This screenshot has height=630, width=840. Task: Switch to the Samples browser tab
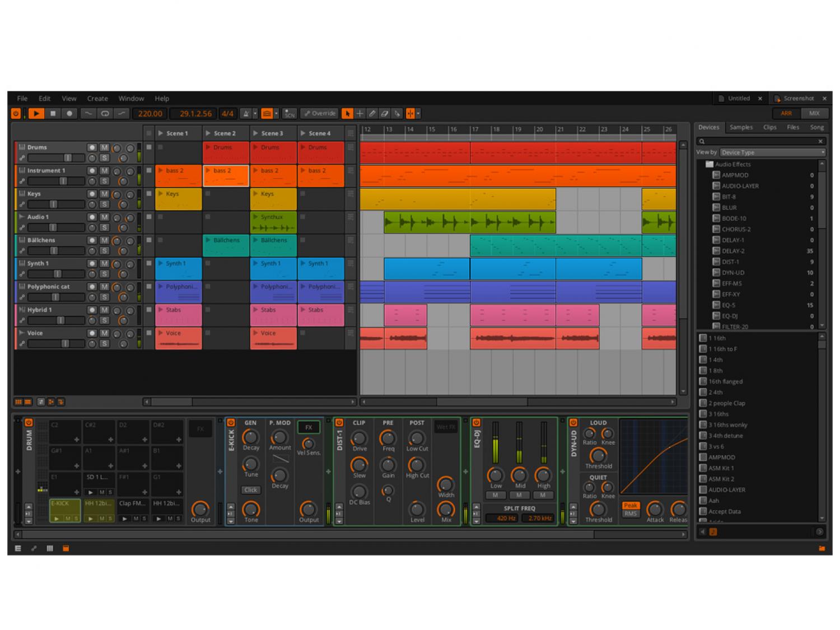[741, 128]
